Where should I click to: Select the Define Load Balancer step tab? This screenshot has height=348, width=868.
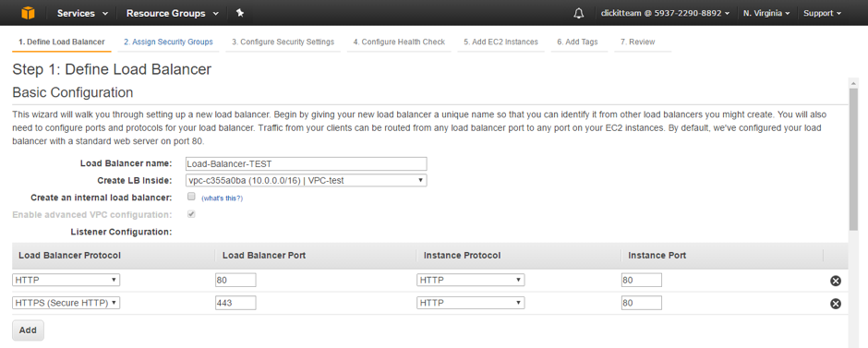tap(62, 42)
